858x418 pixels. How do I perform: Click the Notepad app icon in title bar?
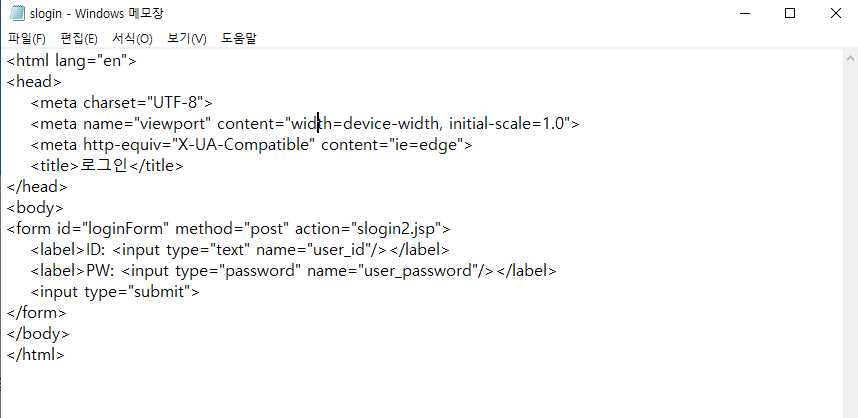[x=16, y=13]
